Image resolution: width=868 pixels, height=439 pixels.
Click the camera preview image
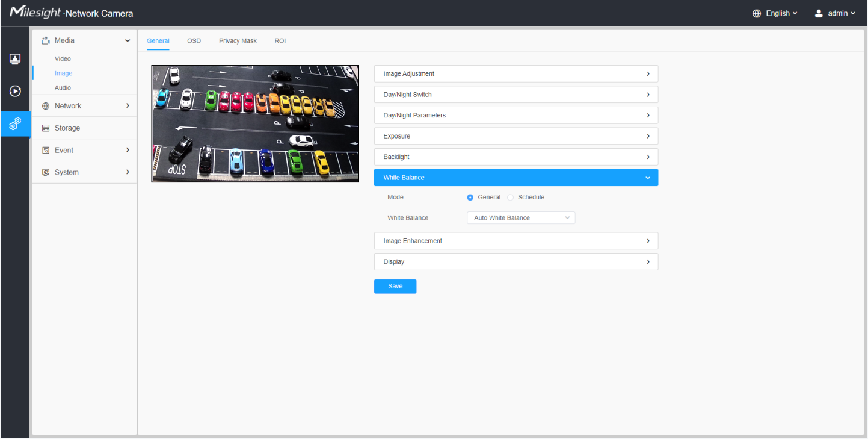pos(255,123)
